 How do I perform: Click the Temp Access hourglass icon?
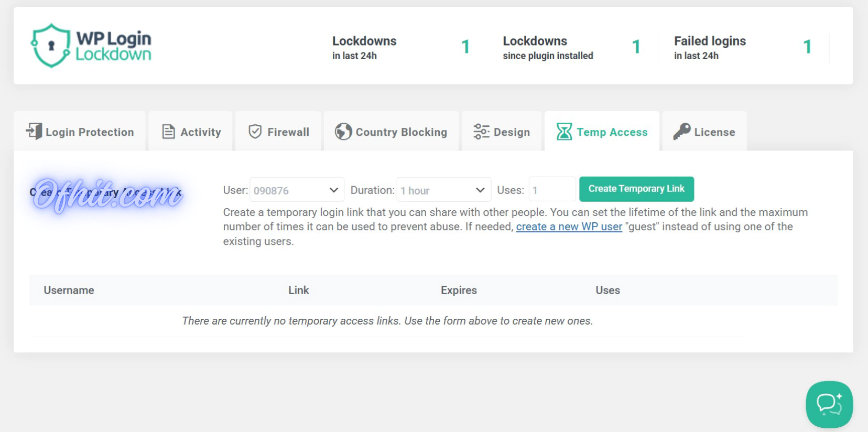[564, 132]
